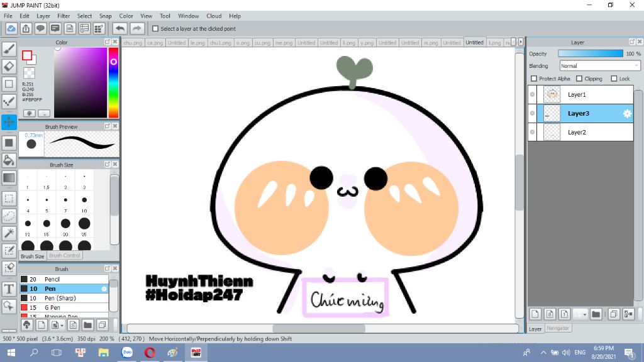Close the Brush Preview panel

[115, 126]
